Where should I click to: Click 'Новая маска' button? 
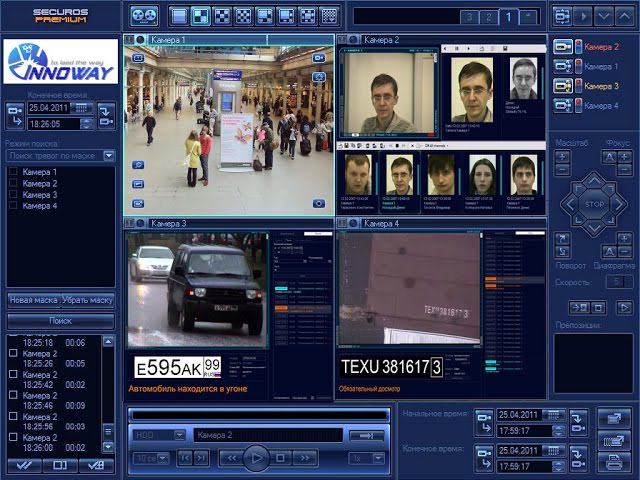pyautogui.click(x=33, y=300)
